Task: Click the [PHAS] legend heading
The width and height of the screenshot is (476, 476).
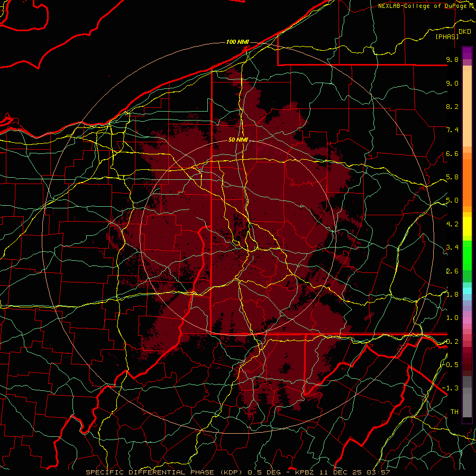Action: pyautogui.click(x=447, y=36)
